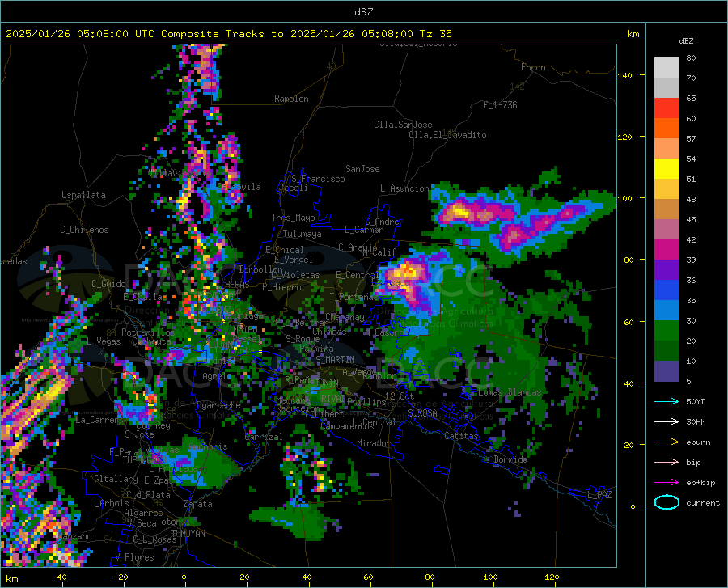Select the 80 dBZ light gray swatch
Image resolution: width=728 pixels, height=588 pixels.
667,68
